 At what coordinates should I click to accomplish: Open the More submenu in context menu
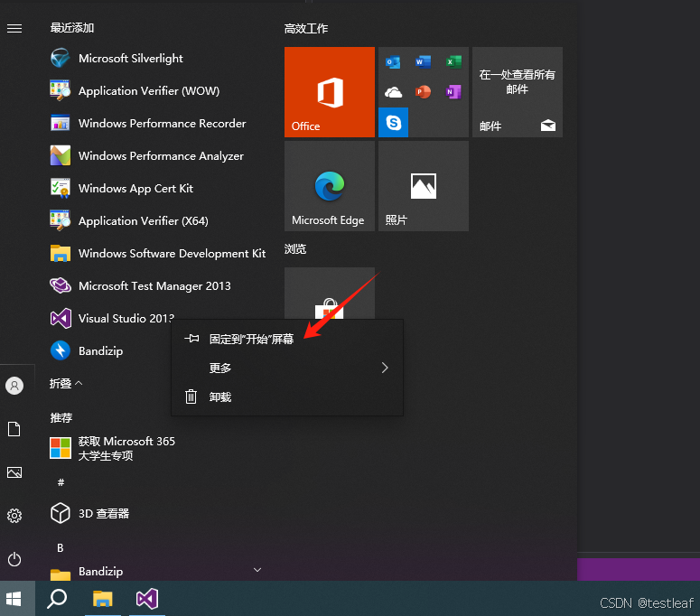287,368
